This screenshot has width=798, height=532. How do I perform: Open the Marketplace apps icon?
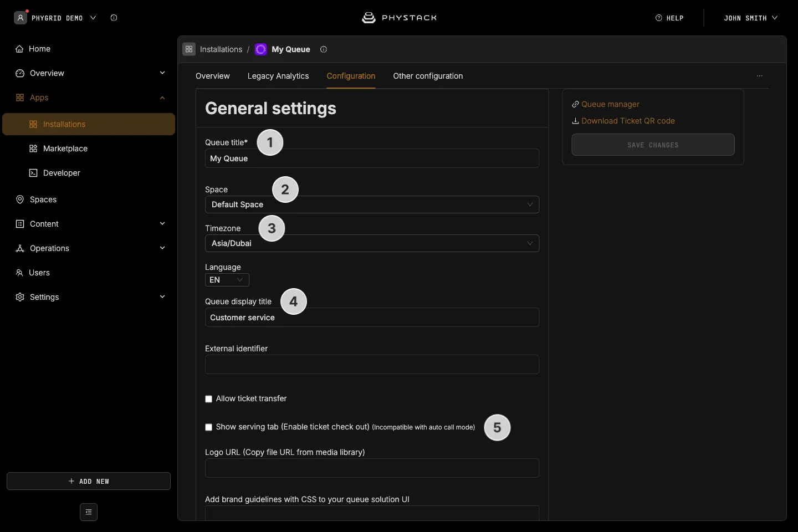[x=33, y=149]
